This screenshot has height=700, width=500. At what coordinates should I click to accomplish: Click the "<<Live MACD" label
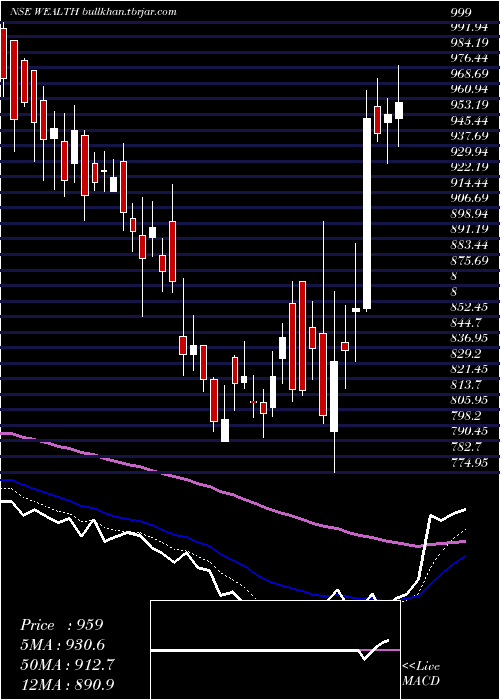(421, 673)
